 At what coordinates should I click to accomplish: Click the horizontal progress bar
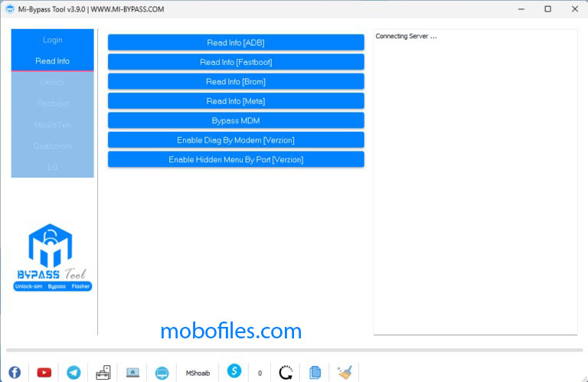point(294,350)
